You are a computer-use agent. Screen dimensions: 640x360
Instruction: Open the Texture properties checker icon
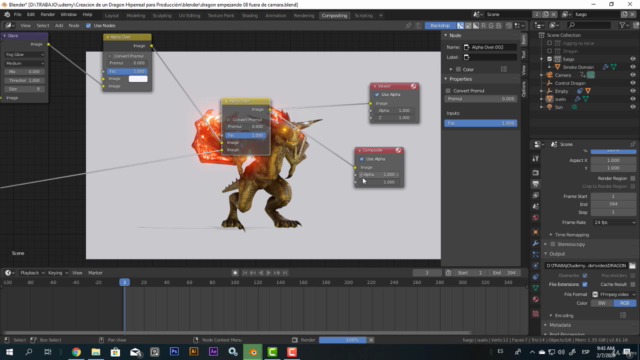(536, 314)
